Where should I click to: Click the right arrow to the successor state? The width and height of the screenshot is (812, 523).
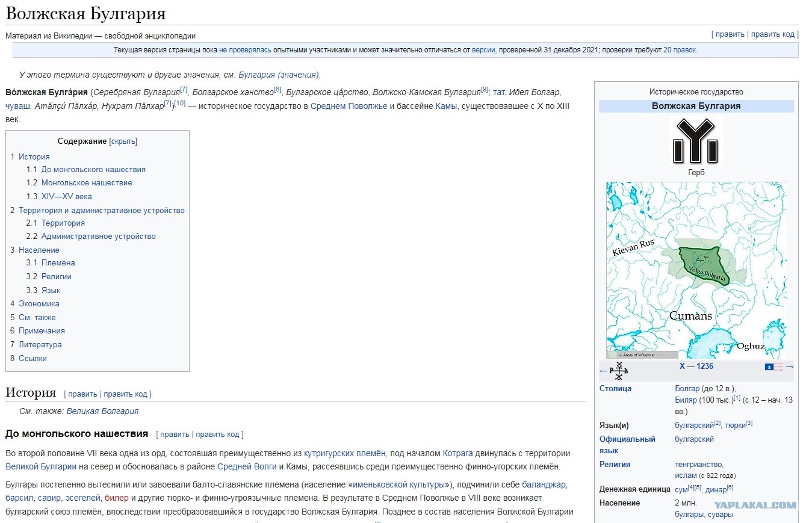tap(790, 367)
